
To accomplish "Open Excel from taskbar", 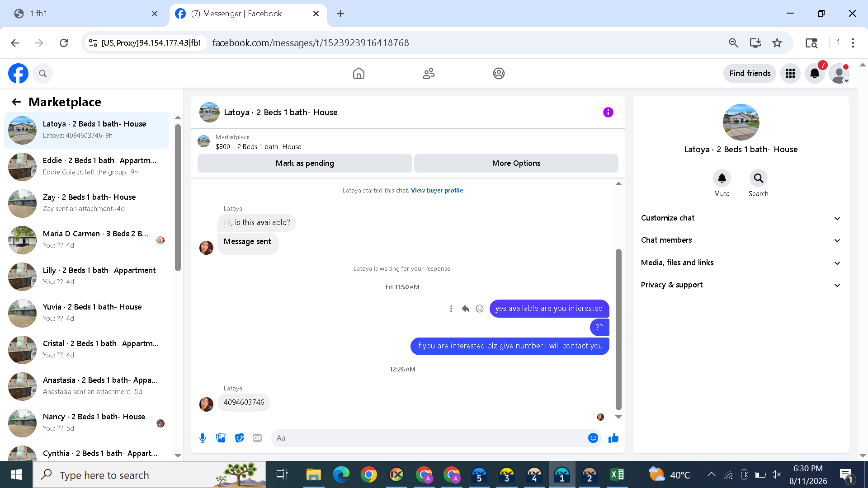I will pos(617,474).
